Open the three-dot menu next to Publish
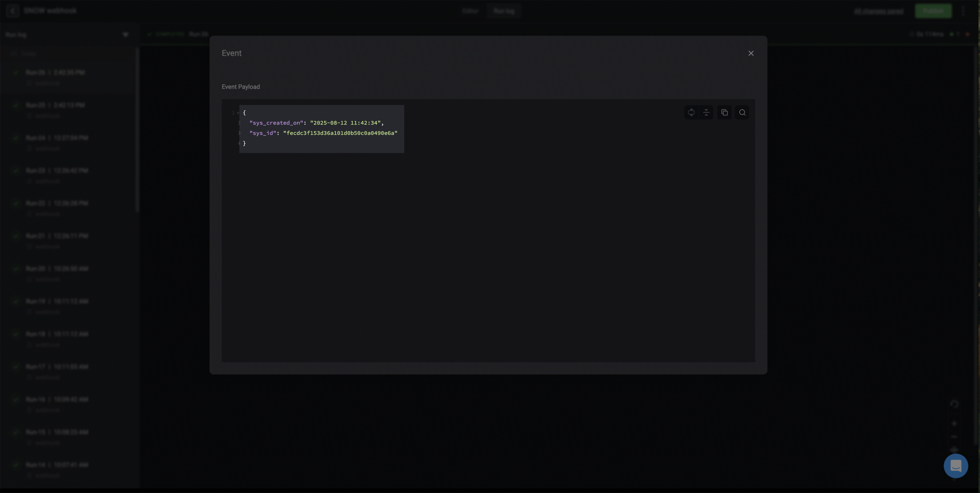 coord(963,11)
